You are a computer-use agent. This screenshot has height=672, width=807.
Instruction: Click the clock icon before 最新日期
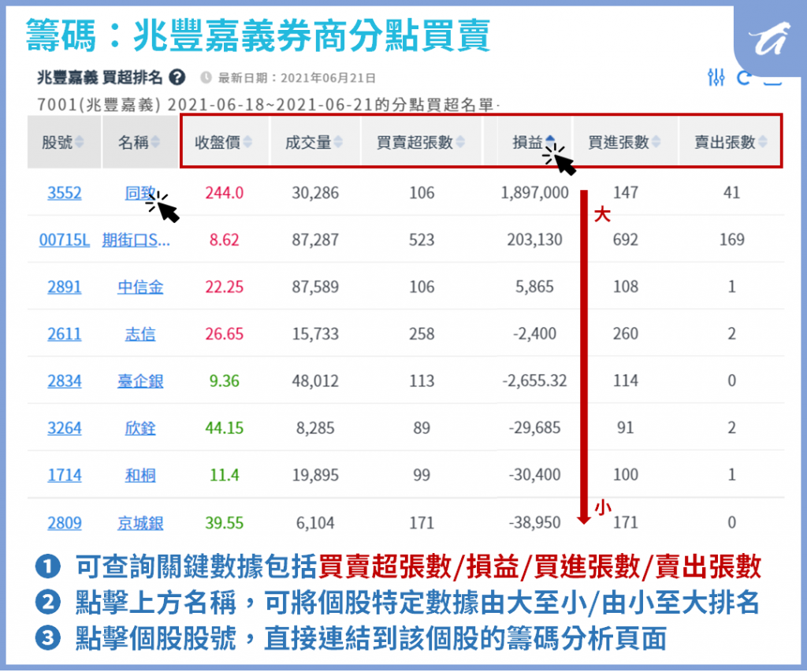(206, 78)
